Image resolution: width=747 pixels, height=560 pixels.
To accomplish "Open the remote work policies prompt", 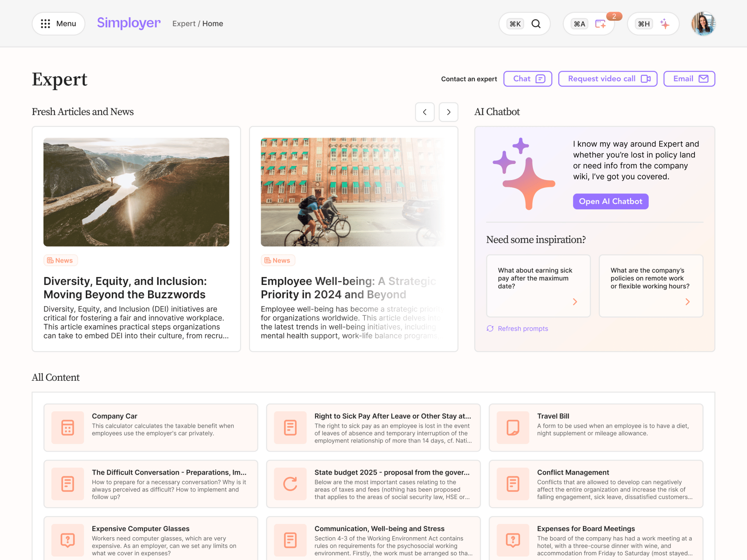I will [651, 286].
